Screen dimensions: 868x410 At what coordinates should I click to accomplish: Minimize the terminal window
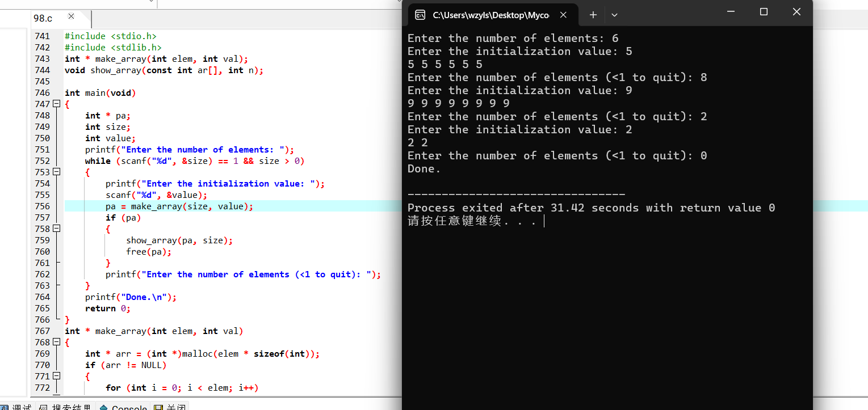(x=731, y=12)
